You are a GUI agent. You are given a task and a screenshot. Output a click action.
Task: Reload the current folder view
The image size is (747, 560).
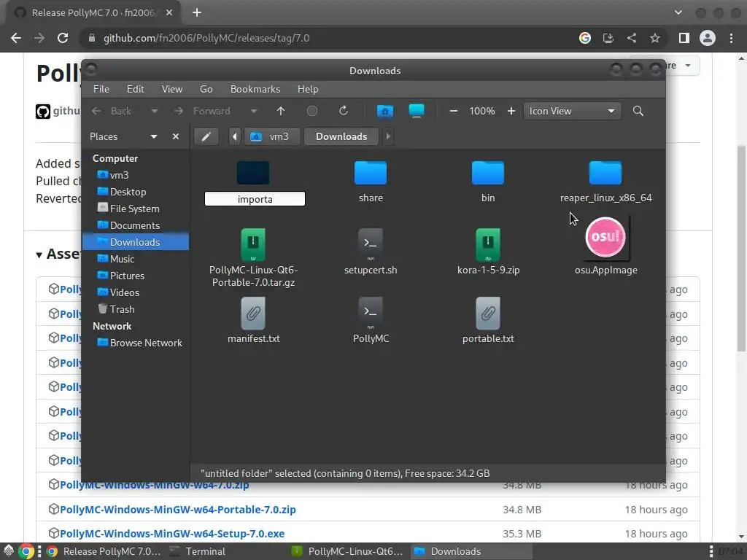344,111
